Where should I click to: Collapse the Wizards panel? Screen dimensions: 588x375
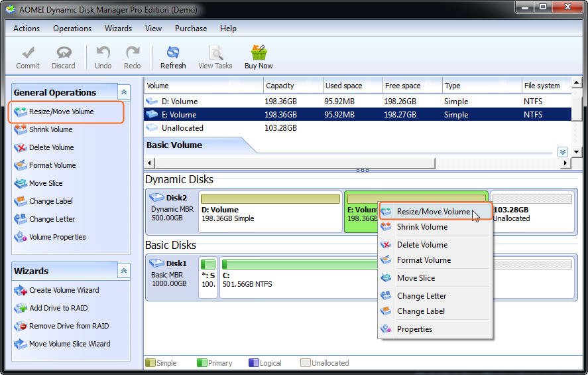pos(124,271)
